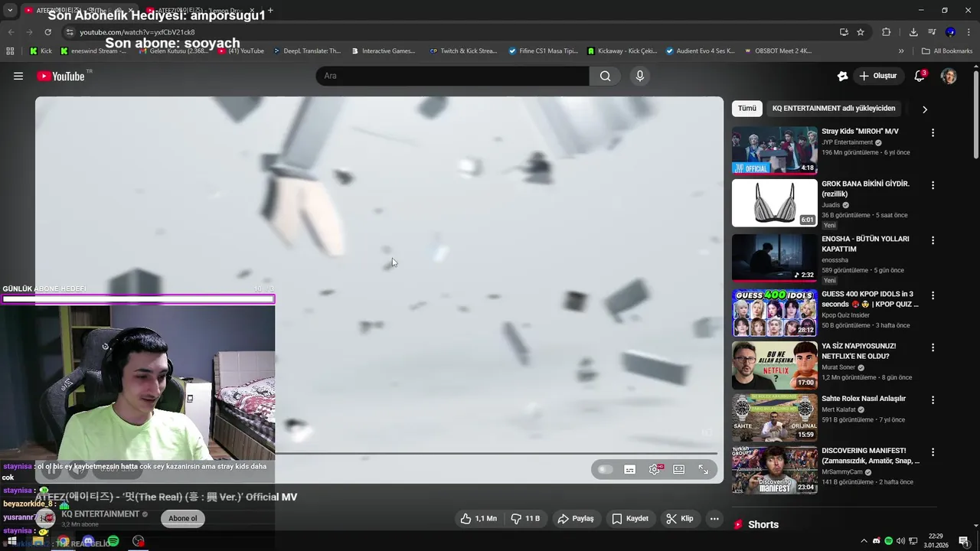The width and height of the screenshot is (980, 551).
Task: Open options for GUESS 400 KPOP IDOLS video
Action: (933, 295)
